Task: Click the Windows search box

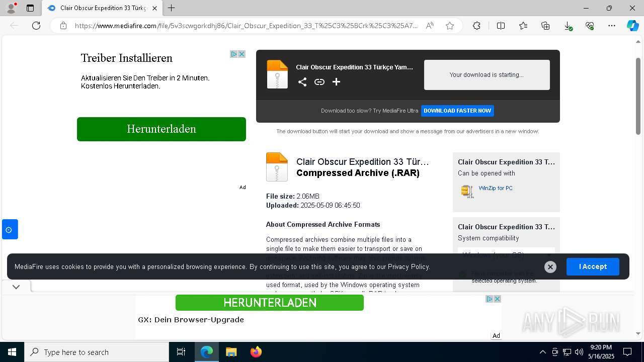Action: point(97,352)
